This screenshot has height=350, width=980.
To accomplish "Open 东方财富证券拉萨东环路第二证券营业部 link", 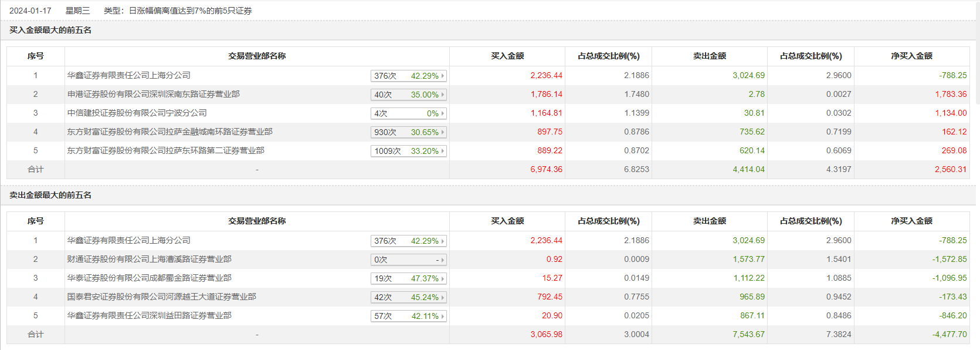I will [x=165, y=150].
